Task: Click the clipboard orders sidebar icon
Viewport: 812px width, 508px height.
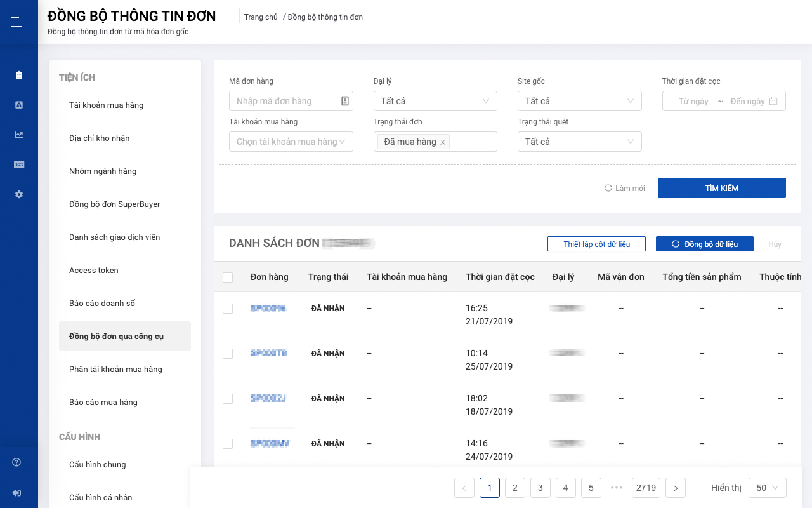Action: tap(19, 75)
